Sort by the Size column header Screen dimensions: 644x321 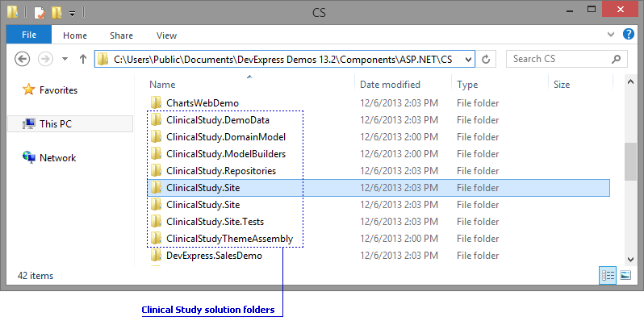(562, 85)
